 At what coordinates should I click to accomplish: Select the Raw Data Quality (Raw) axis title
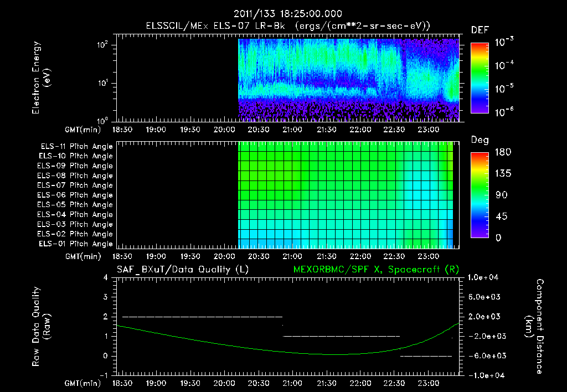pyautogui.click(x=41, y=327)
